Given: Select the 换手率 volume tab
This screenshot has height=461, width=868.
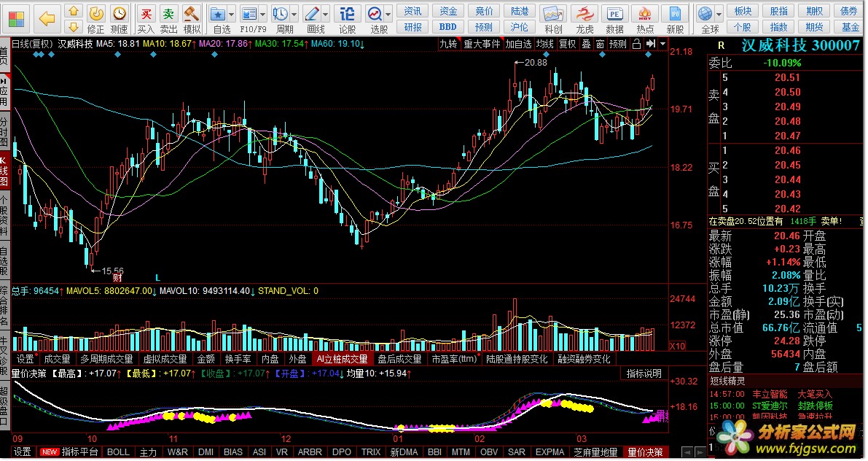Looking at the screenshot, I should point(238,359).
